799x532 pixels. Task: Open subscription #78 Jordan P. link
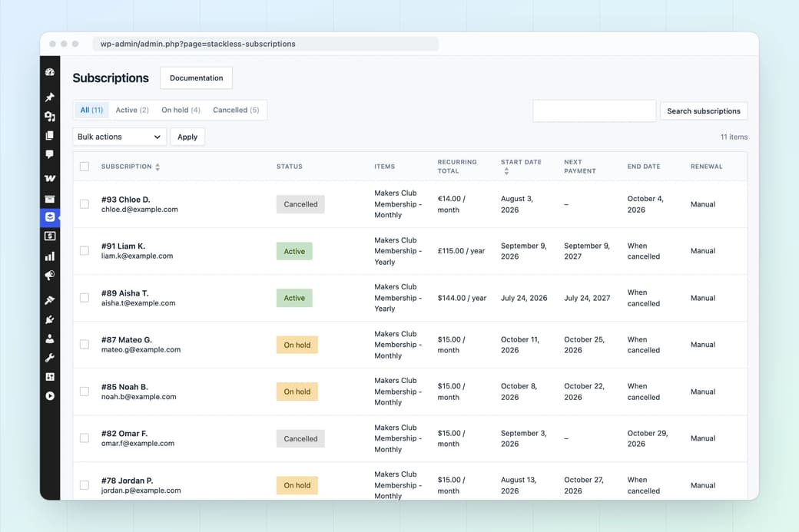pos(127,481)
